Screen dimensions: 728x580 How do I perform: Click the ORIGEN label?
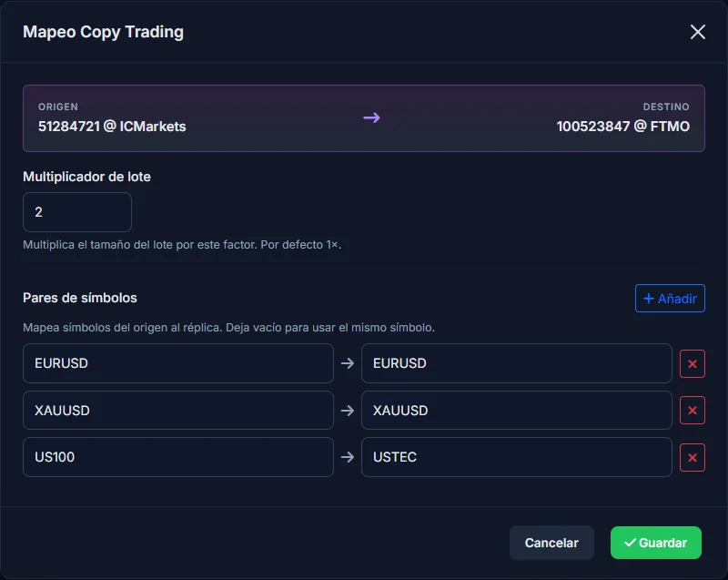(58, 107)
